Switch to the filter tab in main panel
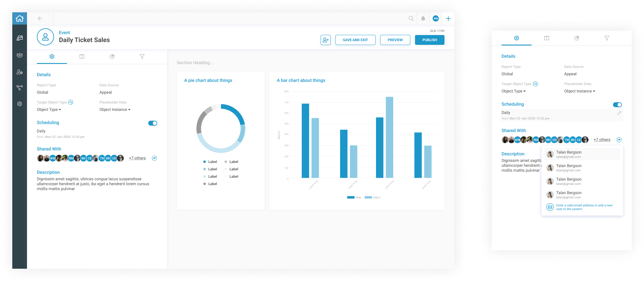This screenshot has height=281, width=644. tap(142, 57)
